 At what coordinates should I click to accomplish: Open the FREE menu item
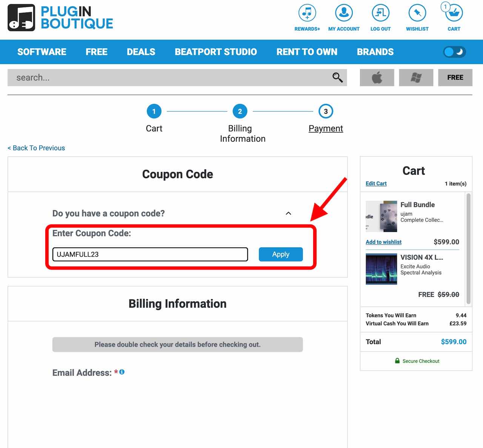pos(97,52)
